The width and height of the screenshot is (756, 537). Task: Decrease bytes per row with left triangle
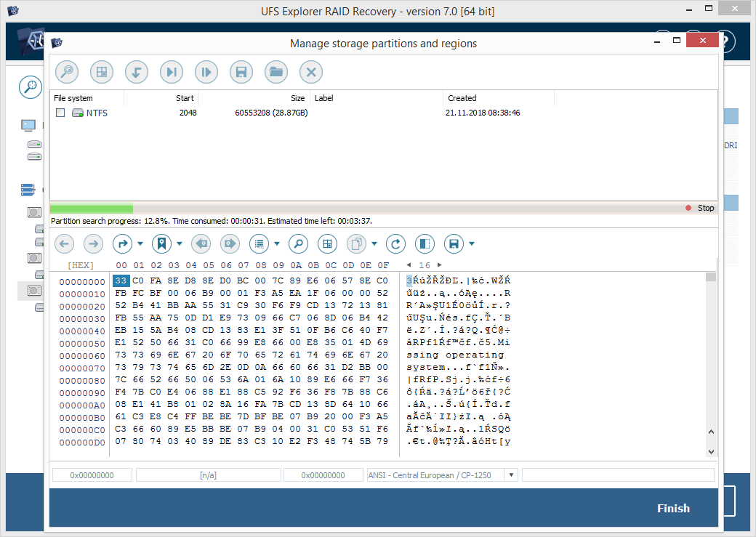[409, 265]
